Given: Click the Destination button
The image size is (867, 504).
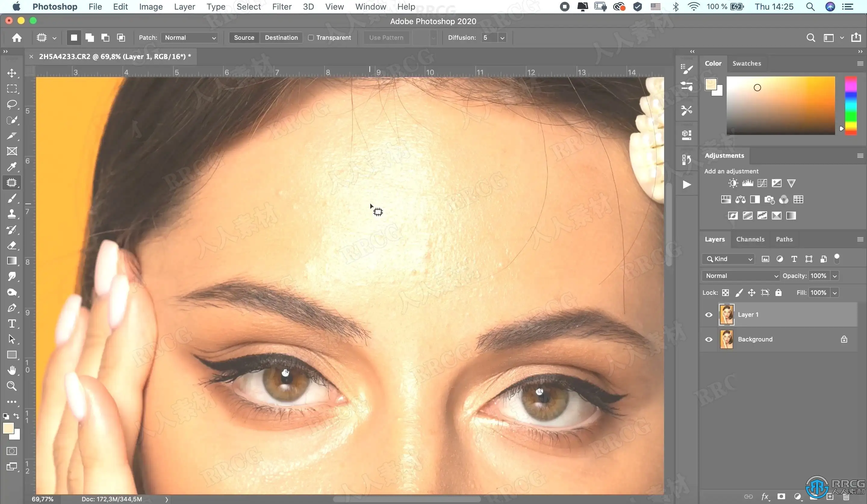Looking at the screenshot, I should click(281, 38).
